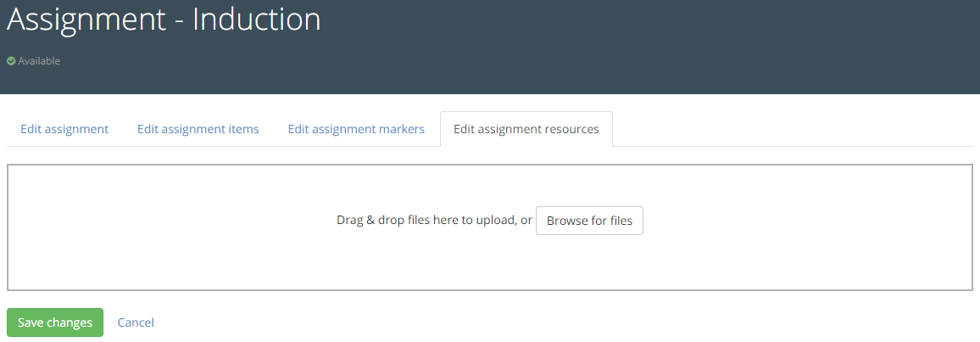
Task: Open file picker with Browse for files
Action: tap(589, 221)
